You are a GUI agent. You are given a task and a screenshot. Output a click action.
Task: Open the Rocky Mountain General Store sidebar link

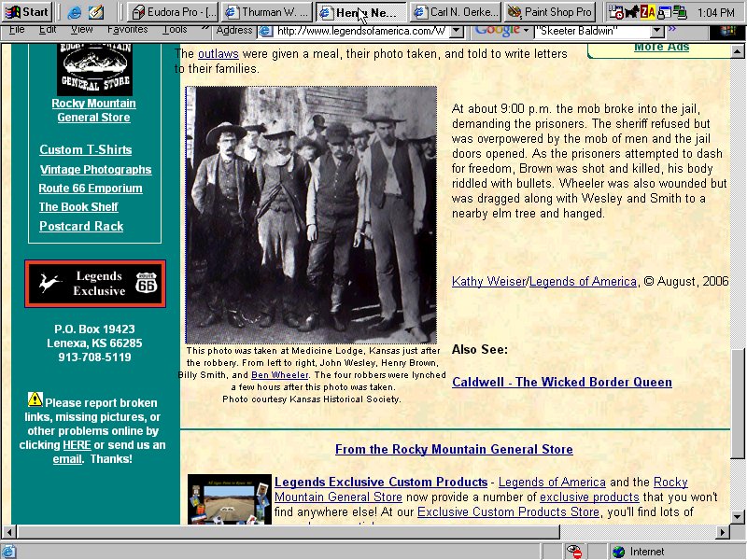pos(94,110)
